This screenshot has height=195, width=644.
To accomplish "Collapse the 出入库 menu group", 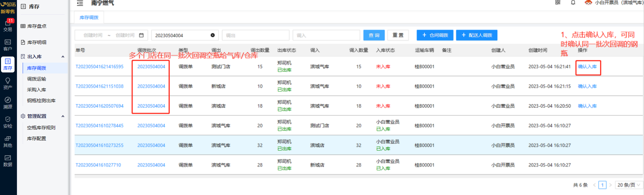I will click(x=63, y=57).
